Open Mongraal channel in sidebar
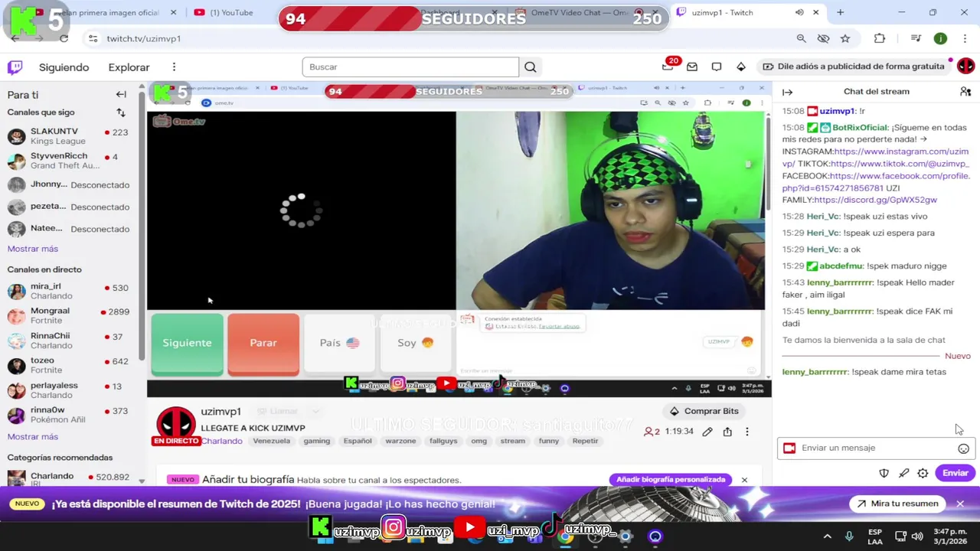The image size is (980, 551). coord(70,315)
